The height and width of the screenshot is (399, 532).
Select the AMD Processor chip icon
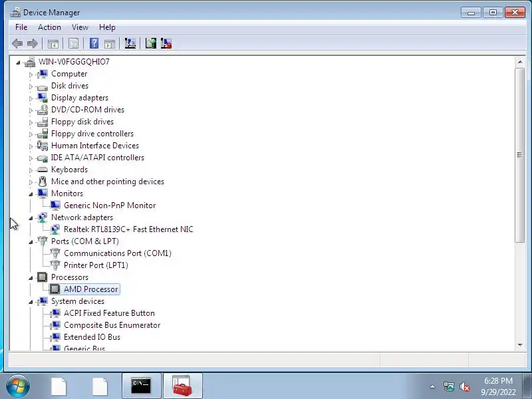coord(55,289)
